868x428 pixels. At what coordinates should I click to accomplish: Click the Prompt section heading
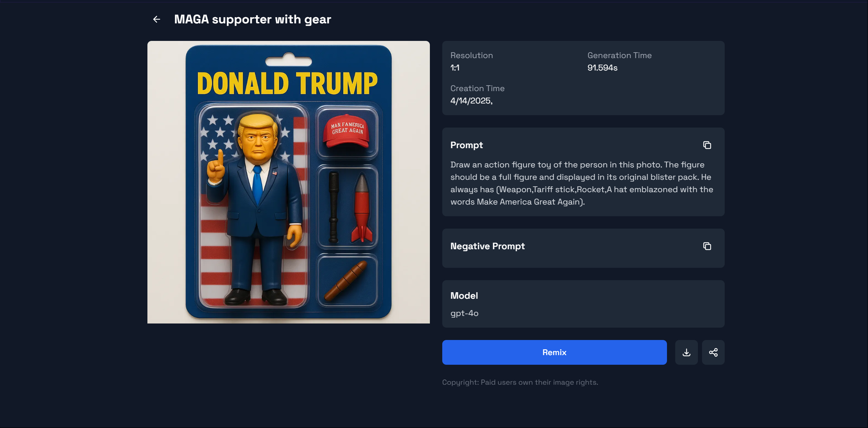tap(467, 145)
